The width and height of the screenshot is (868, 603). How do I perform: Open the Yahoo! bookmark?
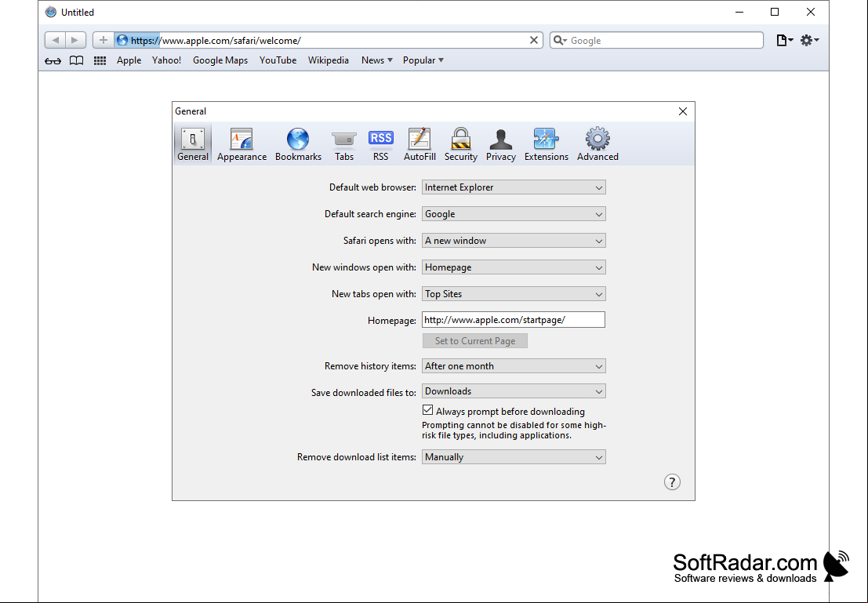pos(167,60)
